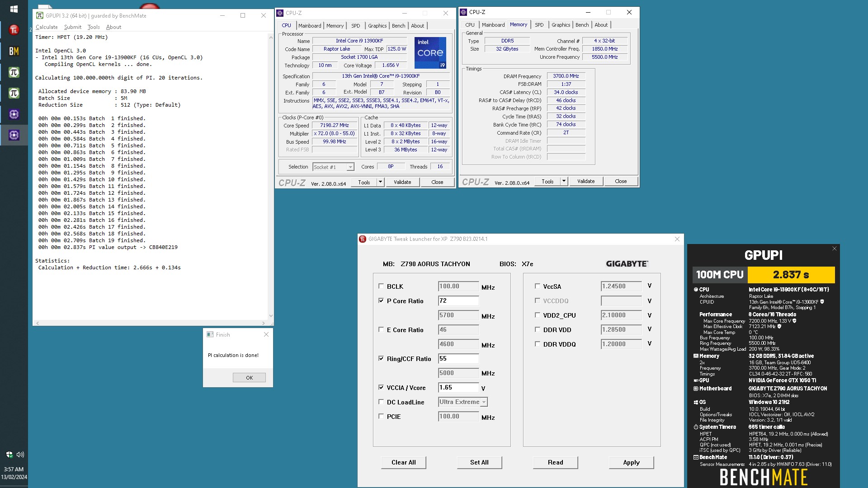Click the highlighted active CPU-Z taskbar icon

[x=14, y=135]
